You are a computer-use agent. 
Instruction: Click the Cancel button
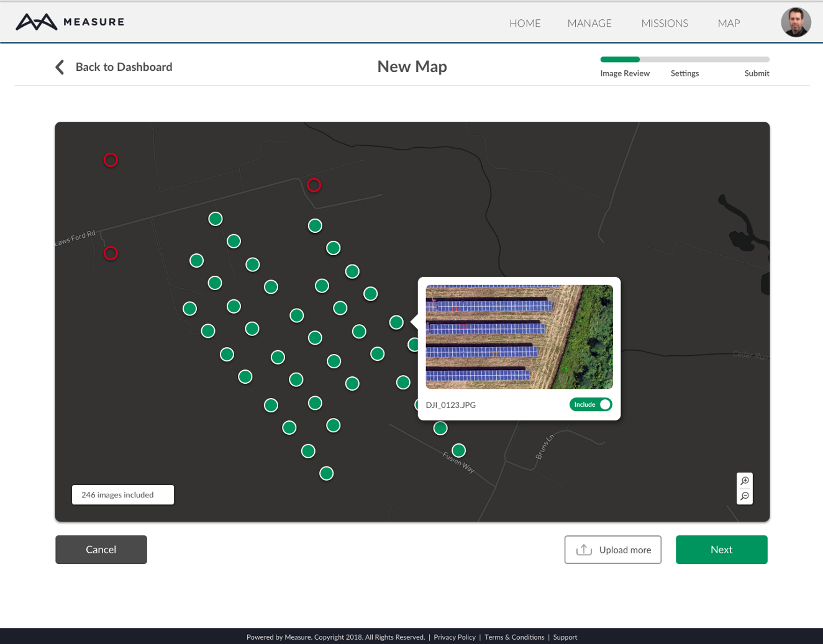[x=101, y=550]
